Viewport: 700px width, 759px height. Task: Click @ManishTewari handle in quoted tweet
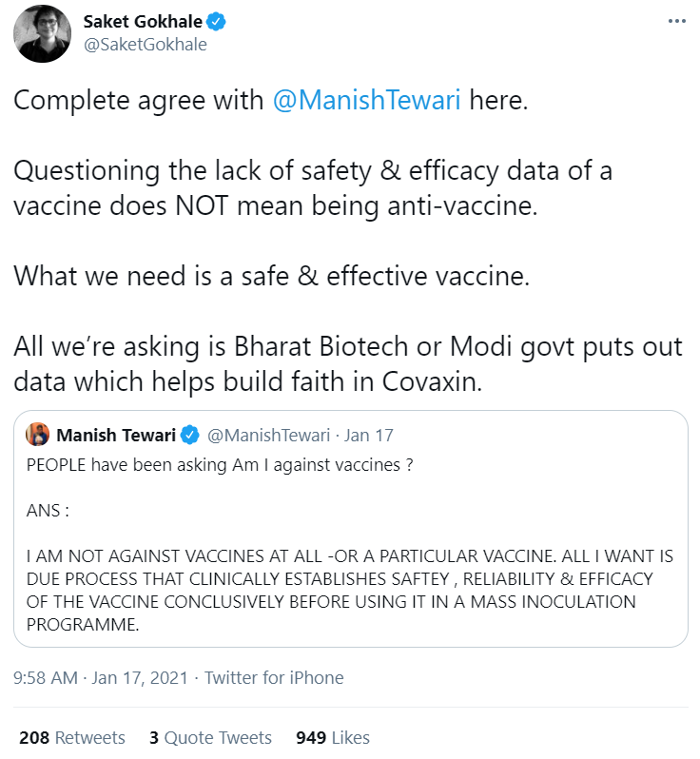(268, 436)
